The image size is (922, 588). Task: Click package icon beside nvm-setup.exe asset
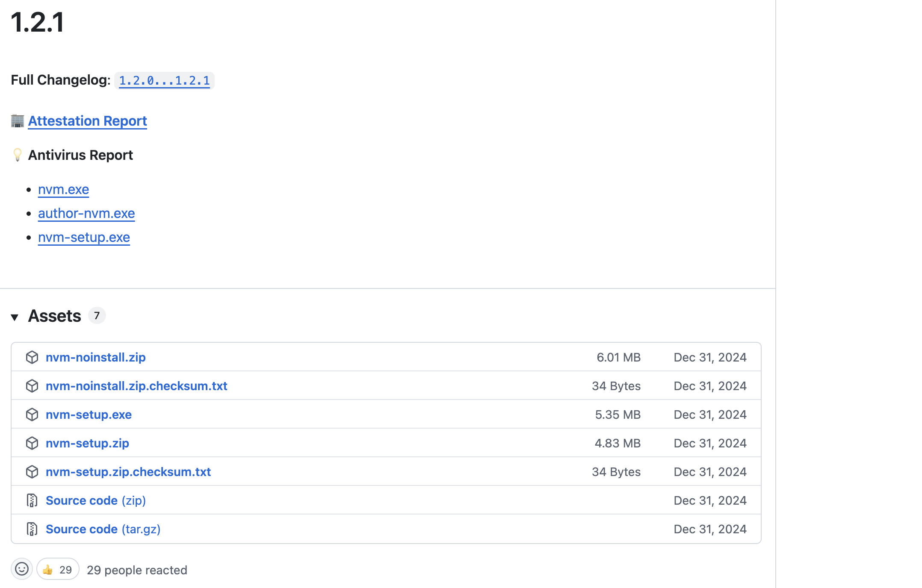(32, 415)
